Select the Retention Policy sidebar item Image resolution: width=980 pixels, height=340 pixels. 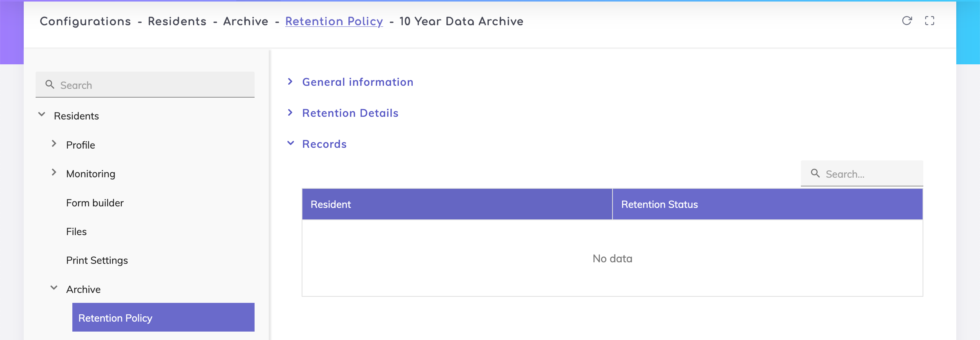click(163, 317)
